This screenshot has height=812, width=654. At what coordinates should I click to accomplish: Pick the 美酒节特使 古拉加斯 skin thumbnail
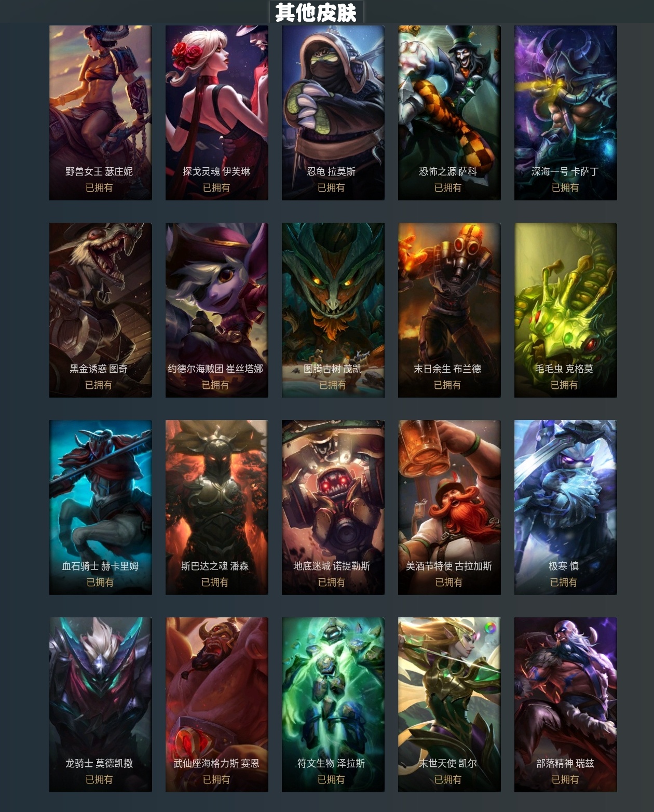coord(449,507)
